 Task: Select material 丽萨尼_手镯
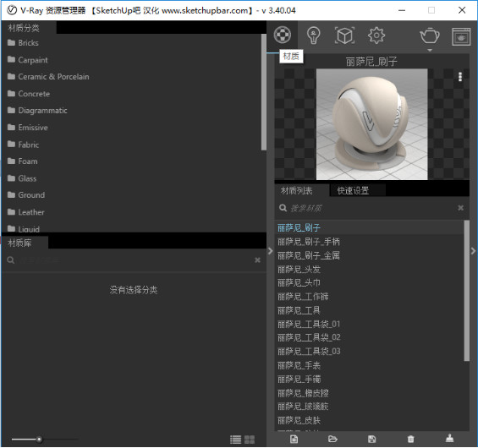(369, 380)
